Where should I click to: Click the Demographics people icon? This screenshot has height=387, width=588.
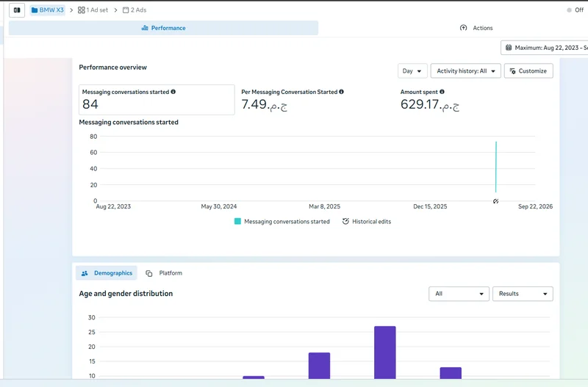(85, 273)
